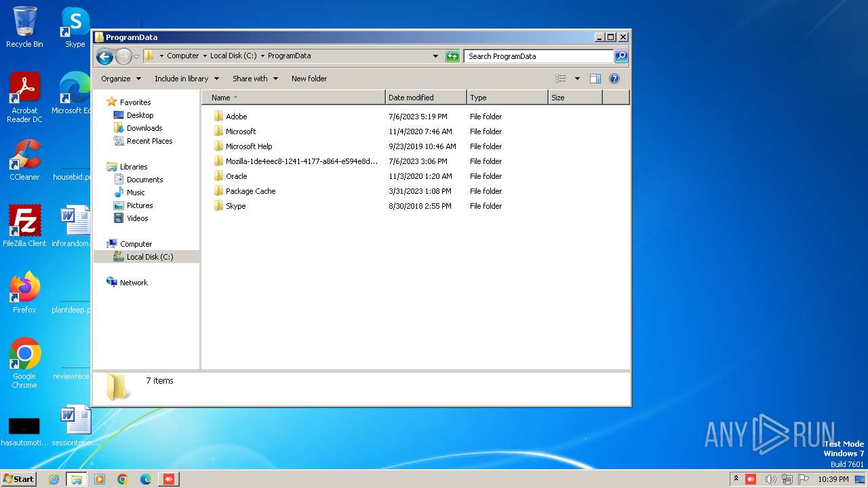The image size is (868, 488).
Task: Open the Start menu
Action: [x=18, y=479]
